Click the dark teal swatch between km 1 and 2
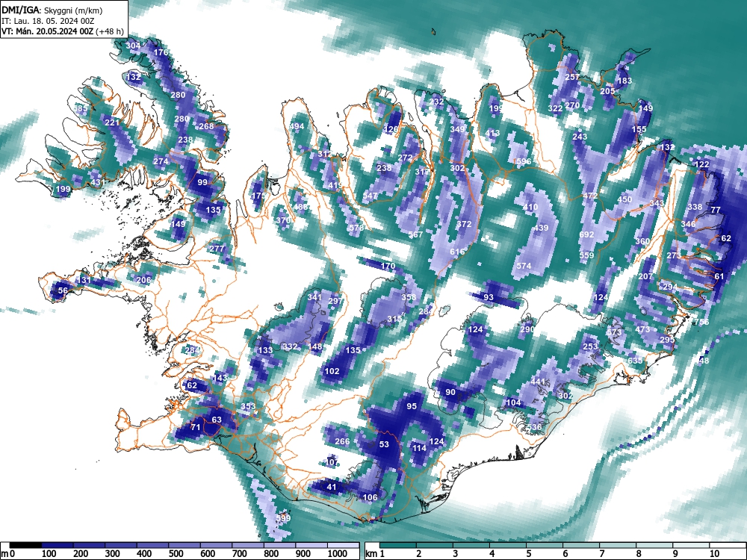Viewport: 747px width, 560px height. point(398,545)
